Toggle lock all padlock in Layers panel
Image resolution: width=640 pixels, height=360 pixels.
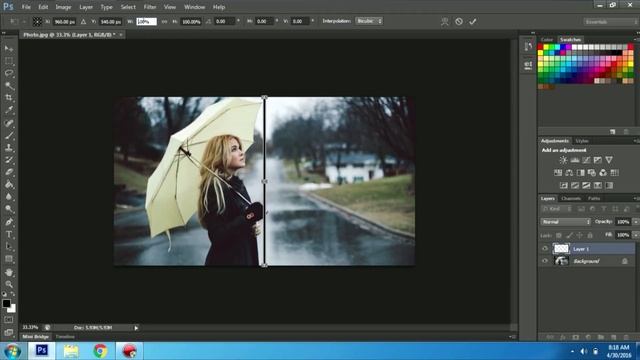(x=590, y=236)
